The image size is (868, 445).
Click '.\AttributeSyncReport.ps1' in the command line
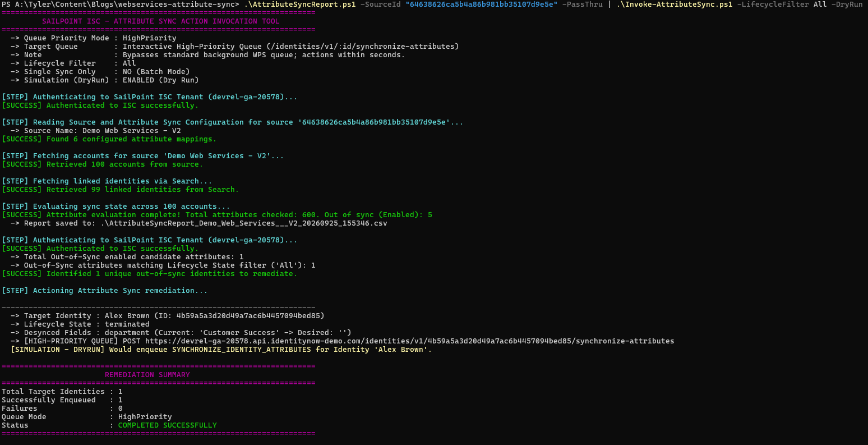point(300,4)
